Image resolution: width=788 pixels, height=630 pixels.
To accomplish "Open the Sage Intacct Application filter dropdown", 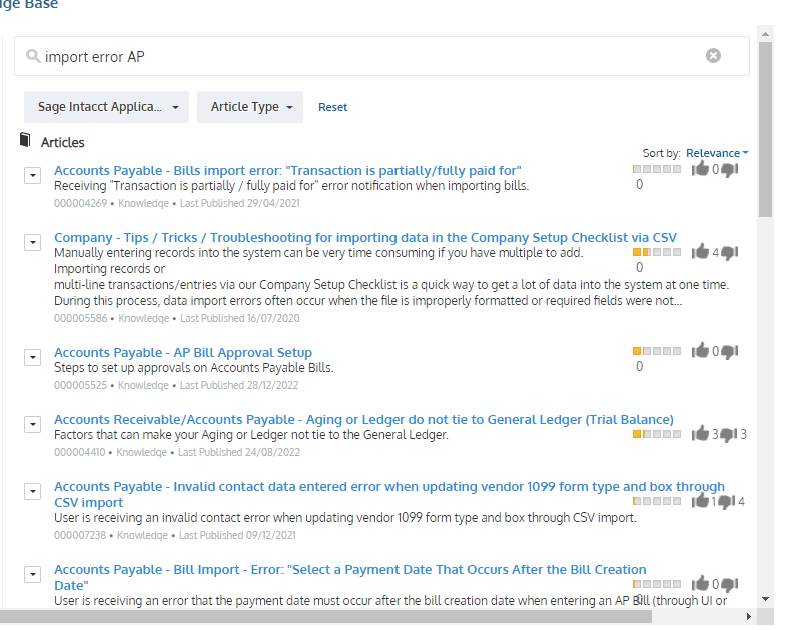I will [106, 107].
